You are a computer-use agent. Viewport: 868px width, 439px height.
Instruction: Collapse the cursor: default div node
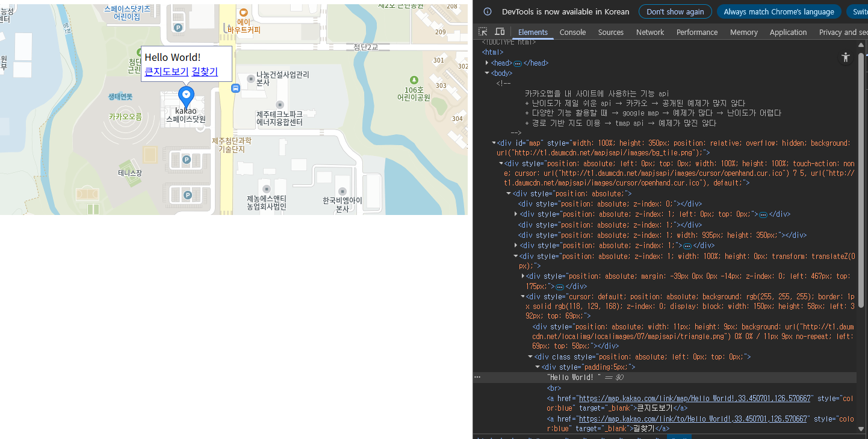[523, 297]
